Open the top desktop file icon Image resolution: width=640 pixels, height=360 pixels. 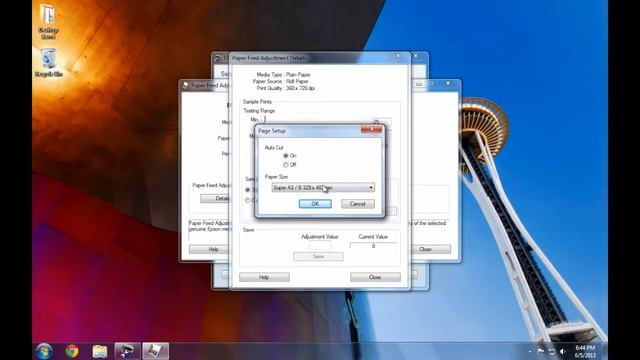coord(48,22)
